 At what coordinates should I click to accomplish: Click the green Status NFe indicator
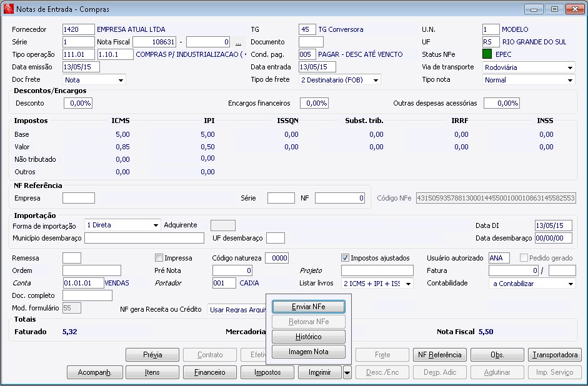point(487,54)
